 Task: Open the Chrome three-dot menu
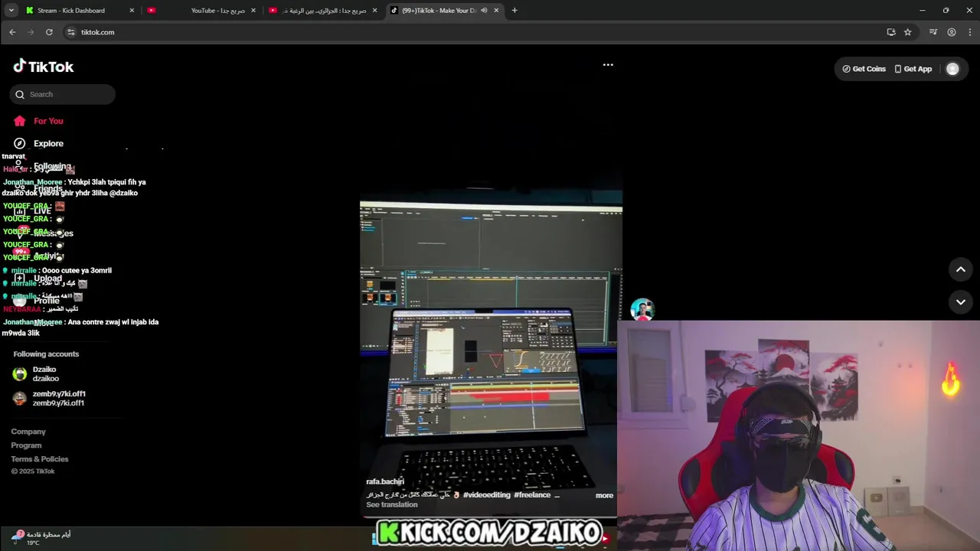pos(970,32)
